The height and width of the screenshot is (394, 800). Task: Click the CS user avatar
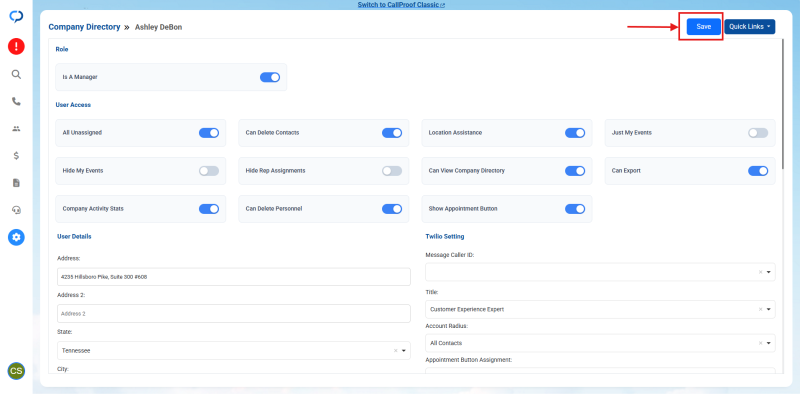[16, 371]
